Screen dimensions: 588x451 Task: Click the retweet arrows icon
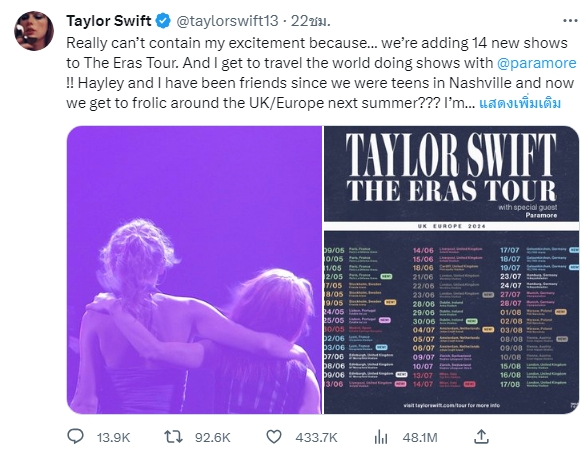(x=173, y=436)
